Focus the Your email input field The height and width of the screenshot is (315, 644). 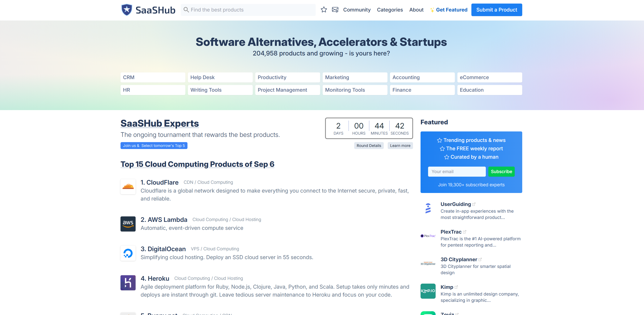coord(457,171)
